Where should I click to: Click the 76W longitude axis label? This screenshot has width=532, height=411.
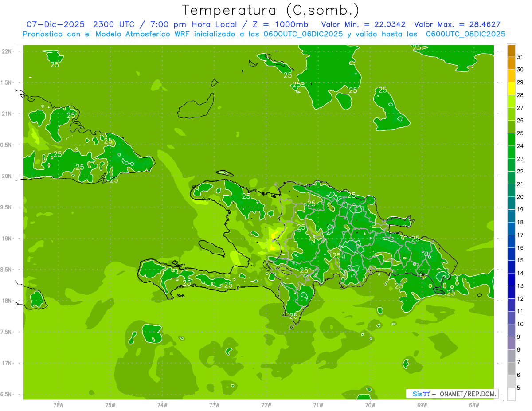tap(58, 405)
